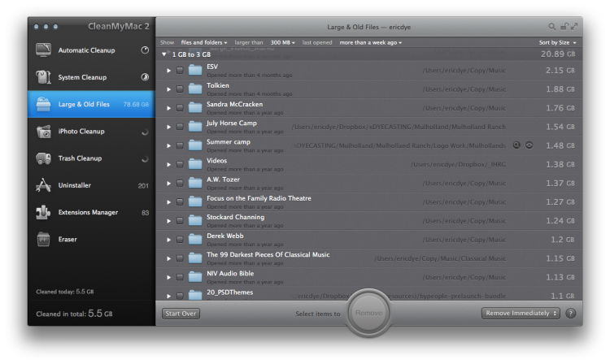The height and width of the screenshot is (364, 610).
Task: Click the lock icon in title bar
Action: [x=564, y=27]
